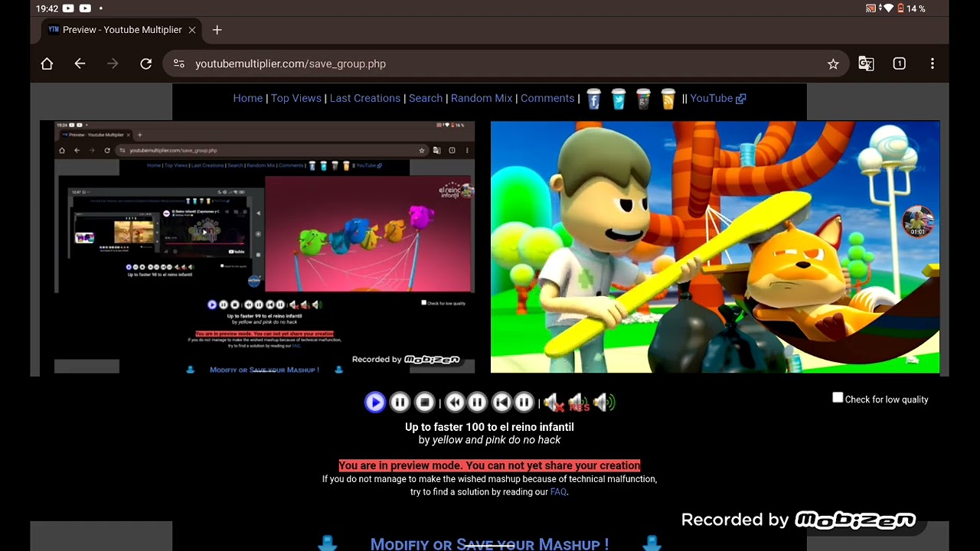
Task: Click browser forward arrow
Action: pos(113,64)
